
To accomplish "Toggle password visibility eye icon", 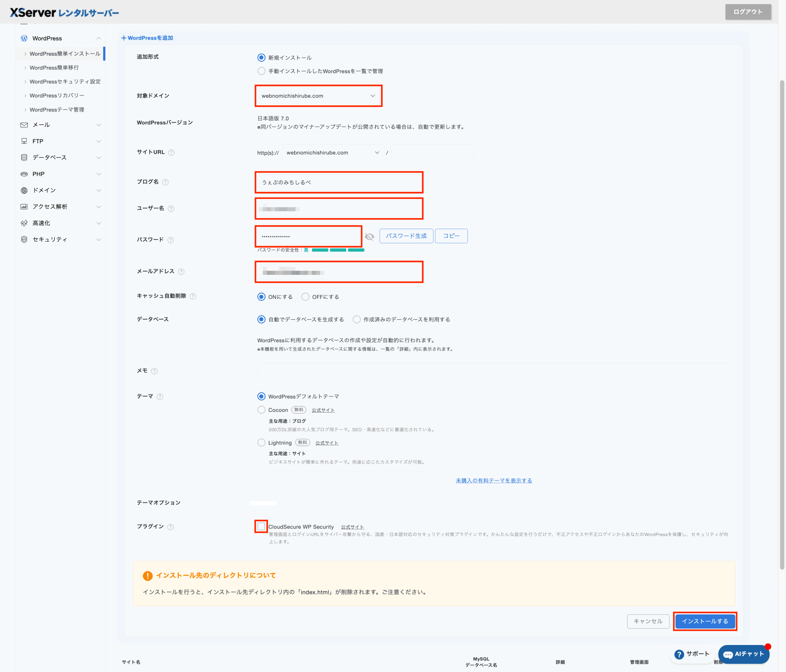I will point(369,236).
